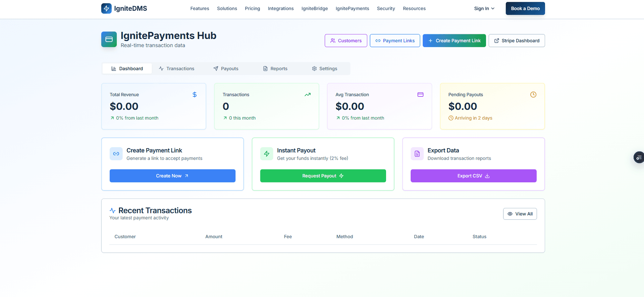644x297 pixels.
Task: Click the Amount column header
Action: (214, 237)
